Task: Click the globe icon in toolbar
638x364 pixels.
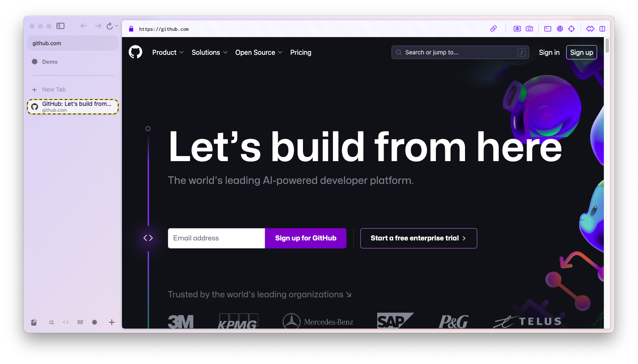Action: (560, 29)
